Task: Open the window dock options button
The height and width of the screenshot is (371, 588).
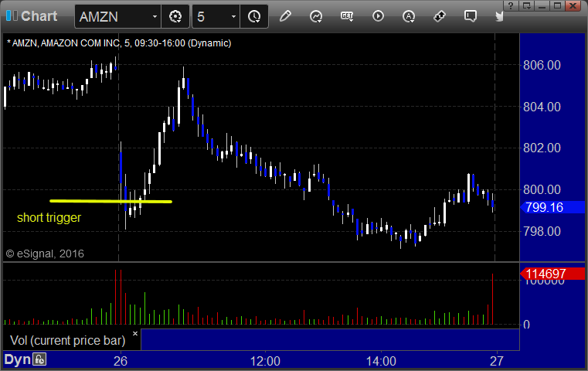Action: click(x=526, y=5)
